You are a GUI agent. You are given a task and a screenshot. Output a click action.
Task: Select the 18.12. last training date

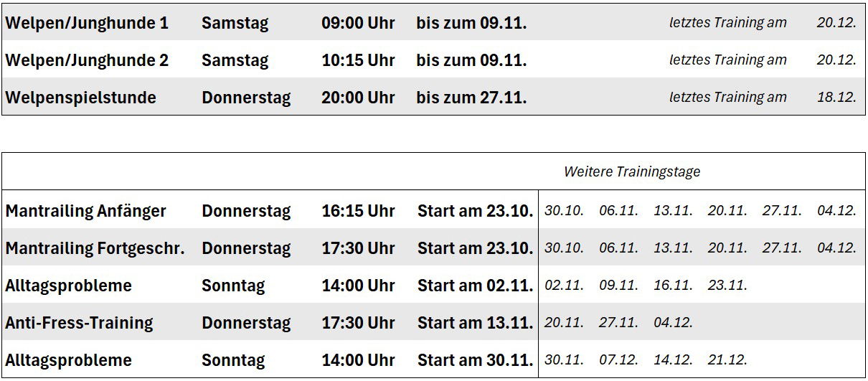[x=836, y=98]
